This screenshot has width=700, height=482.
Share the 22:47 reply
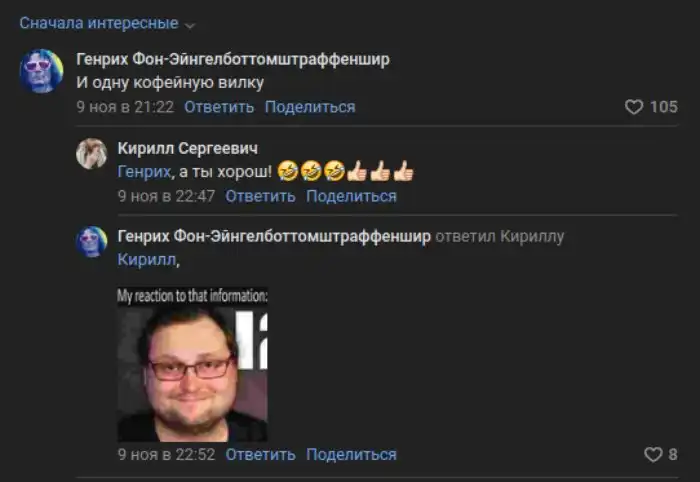tap(351, 196)
